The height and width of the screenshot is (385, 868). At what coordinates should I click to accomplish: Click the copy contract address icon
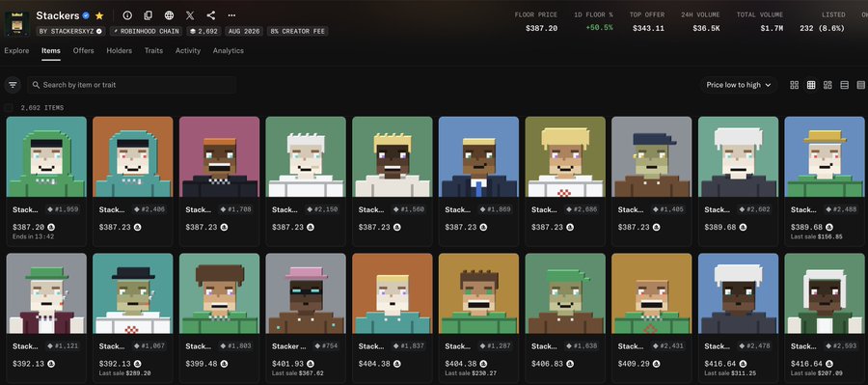pos(148,15)
